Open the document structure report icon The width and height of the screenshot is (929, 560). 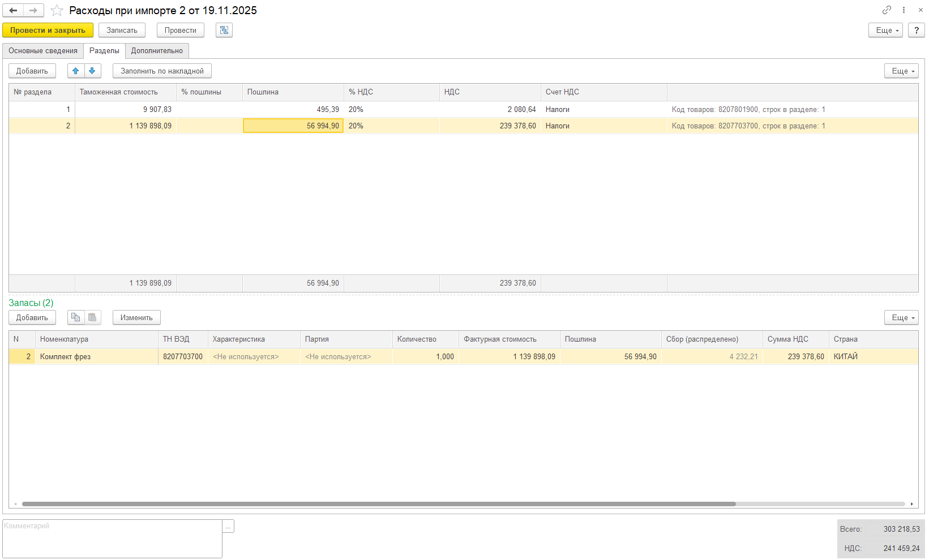224,30
